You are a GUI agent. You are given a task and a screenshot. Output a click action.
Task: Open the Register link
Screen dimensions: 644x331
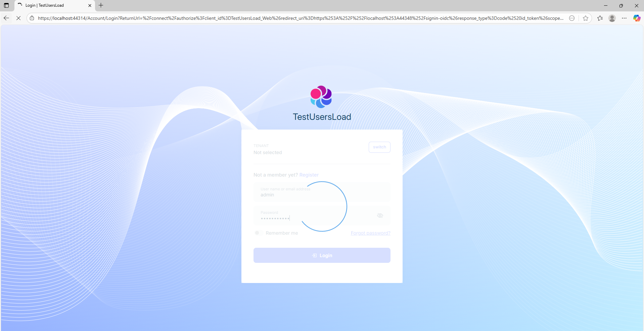tap(309, 175)
